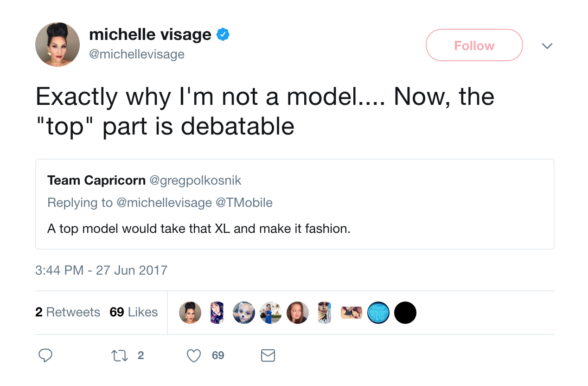The image size is (588, 386).
Task: Click the 3:44 PM - 27 Jun 2017 timestamp
Action: (101, 270)
